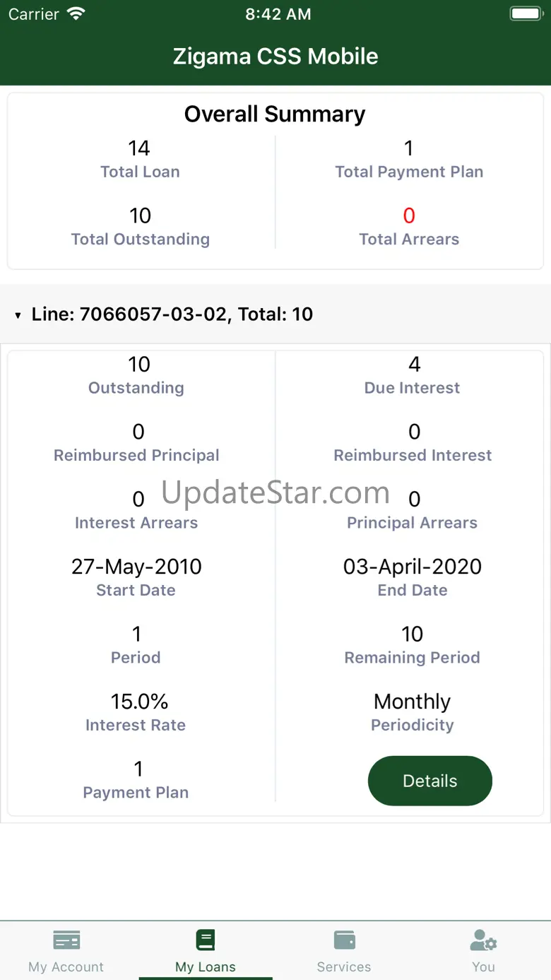Screen dimensions: 551x980
Task: Tap the Zigama CSS Mobile title
Action: (275, 57)
